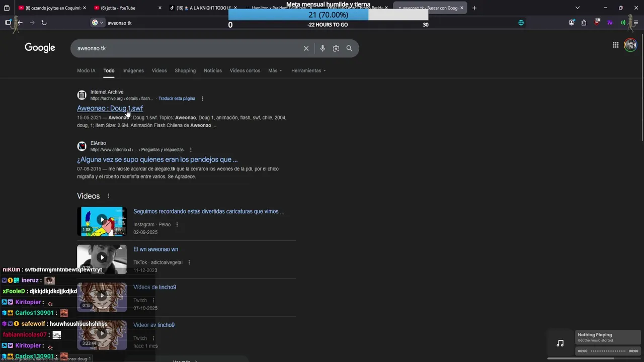The width and height of the screenshot is (644, 362).
Task: Reload the page with the refresh icon
Action: (x=44, y=23)
